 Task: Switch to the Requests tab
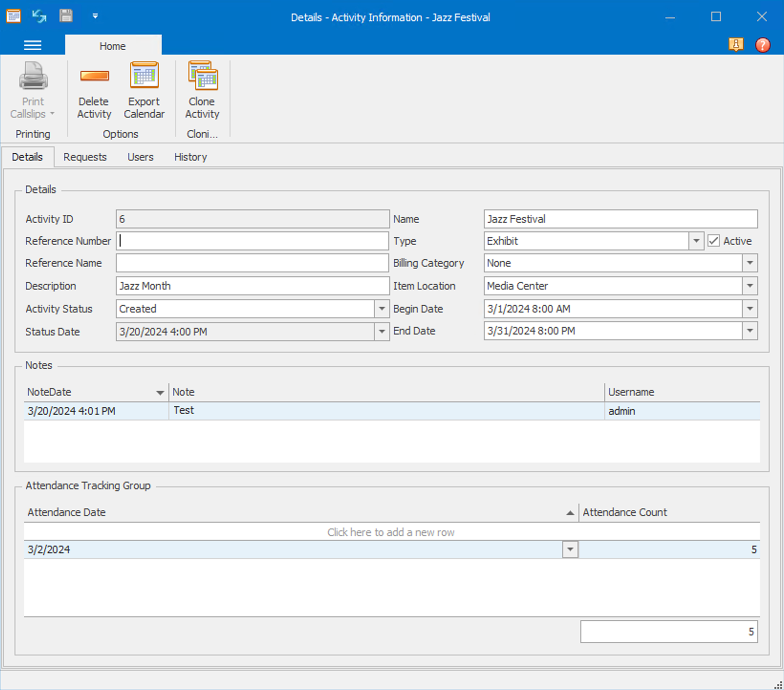(85, 157)
